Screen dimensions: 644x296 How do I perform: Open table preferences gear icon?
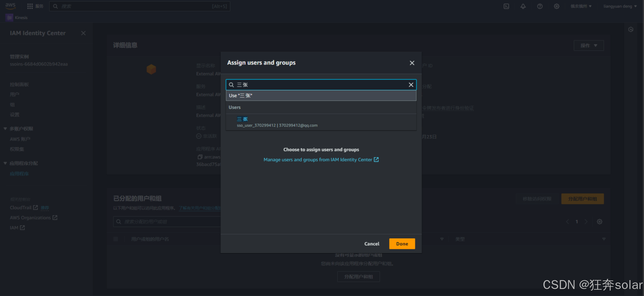(x=599, y=222)
